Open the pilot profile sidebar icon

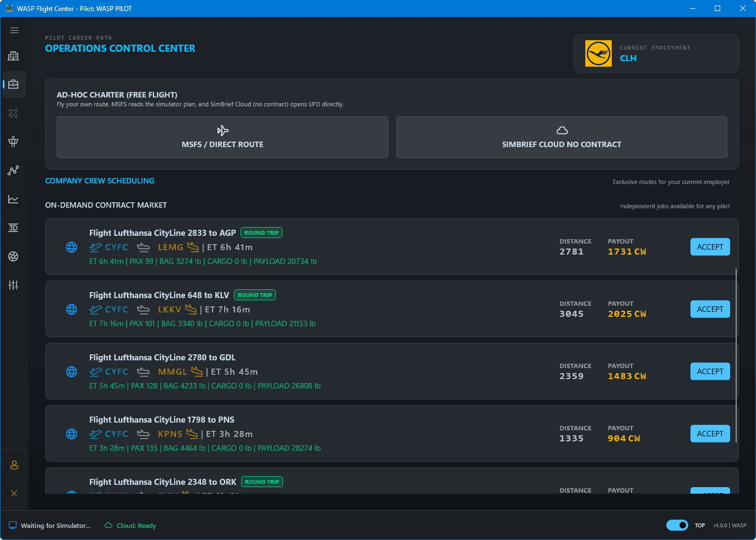[x=14, y=465]
